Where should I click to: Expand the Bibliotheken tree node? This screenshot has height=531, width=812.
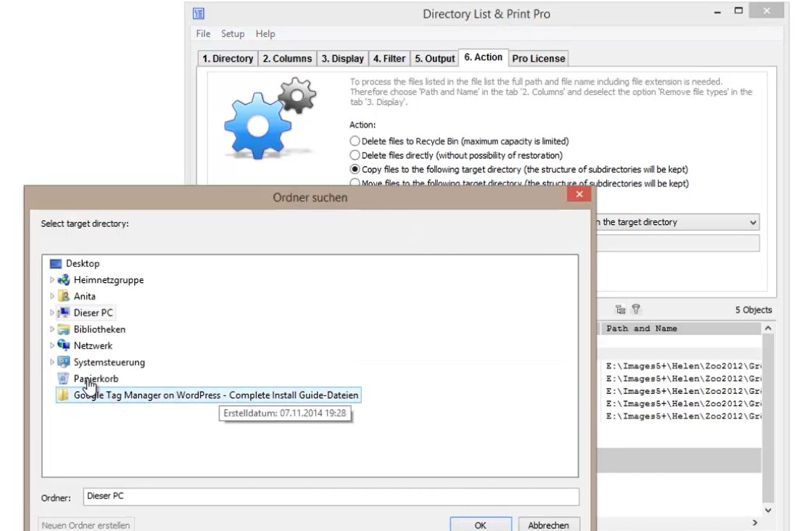pyautogui.click(x=51, y=329)
